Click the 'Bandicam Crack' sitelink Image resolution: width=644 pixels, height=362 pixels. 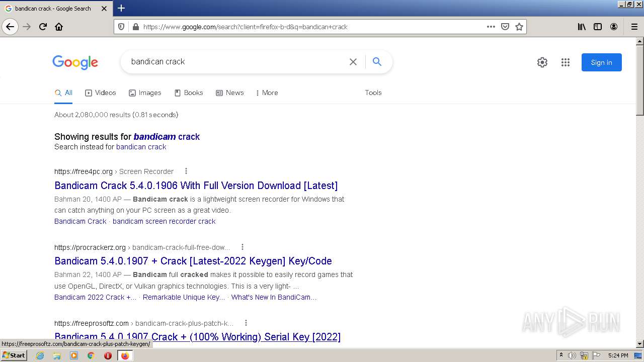80,221
